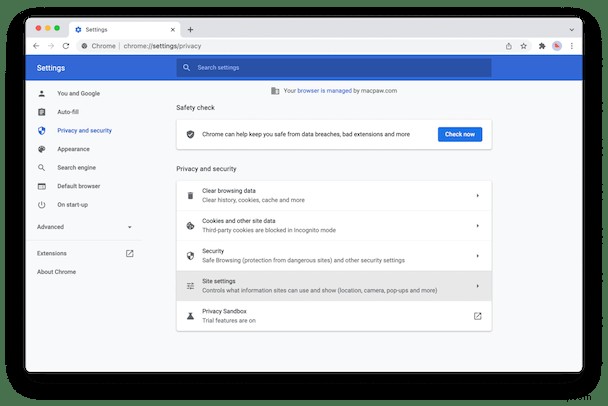Click the Privacy and security shield icon

pos(41,131)
